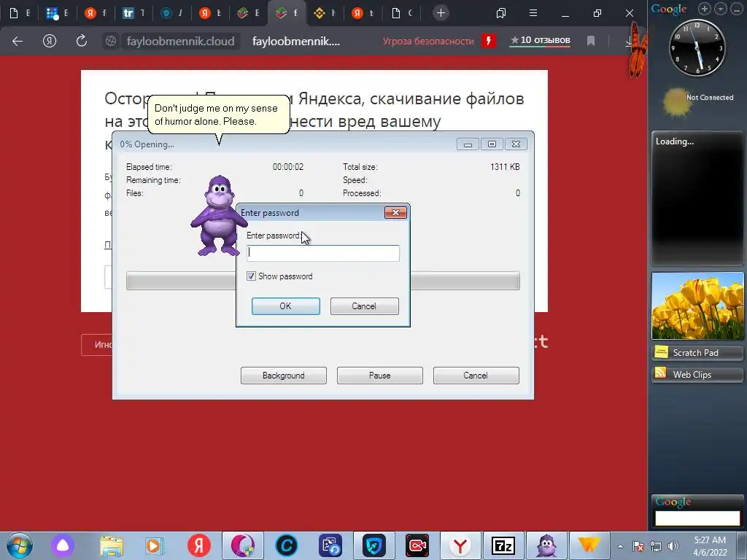Click the yellow tulips photo gadget
Image resolution: width=747 pixels, height=560 pixels.
pyautogui.click(x=697, y=306)
